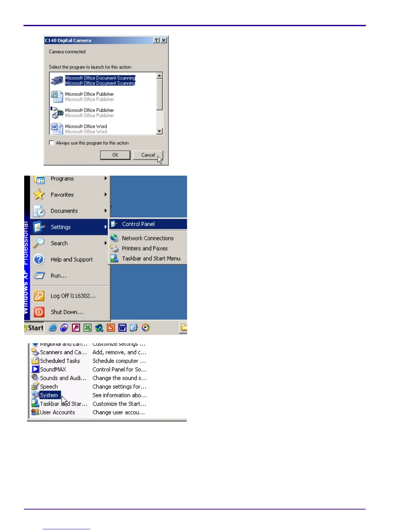Click the Start button

coord(34,328)
